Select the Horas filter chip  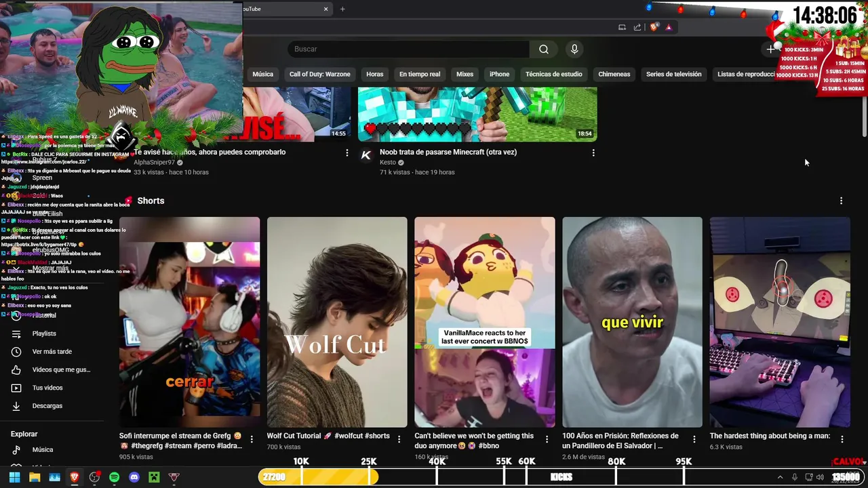(x=375, y=74)
